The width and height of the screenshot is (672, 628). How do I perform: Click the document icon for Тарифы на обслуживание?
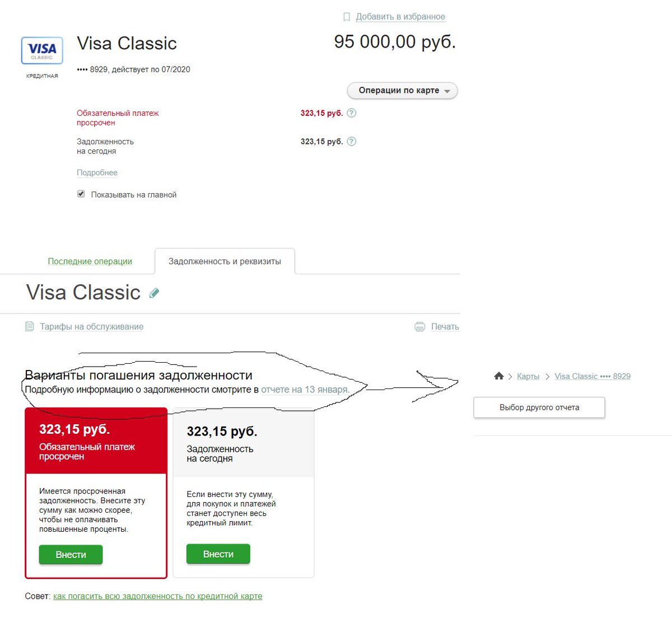[x=30, y=326]
